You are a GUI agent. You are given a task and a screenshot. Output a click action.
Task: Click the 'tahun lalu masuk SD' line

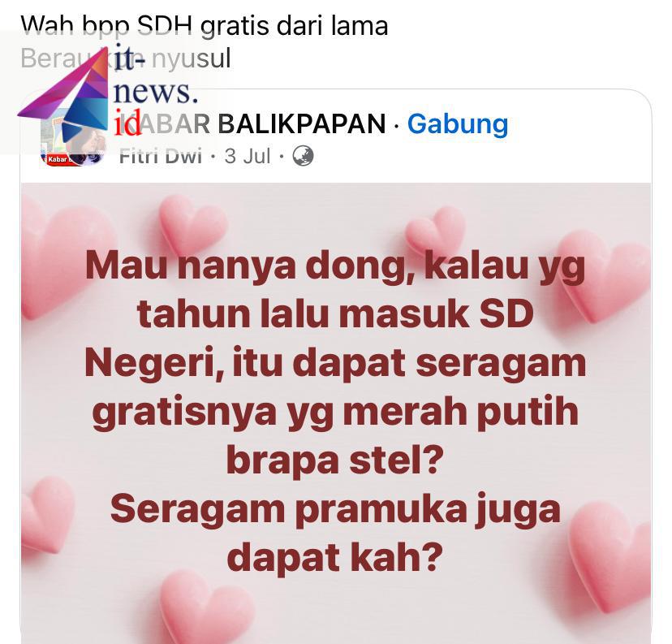point(335,313)
